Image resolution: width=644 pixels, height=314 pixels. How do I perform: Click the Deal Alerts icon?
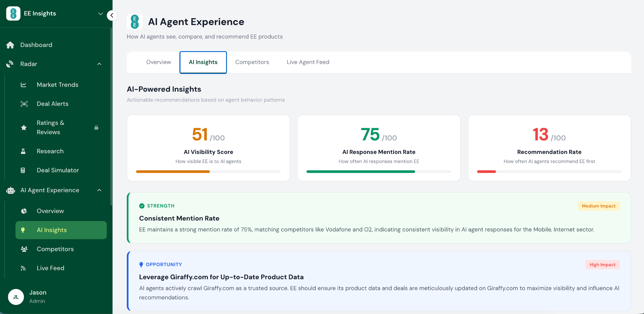[x=24, y=104]
